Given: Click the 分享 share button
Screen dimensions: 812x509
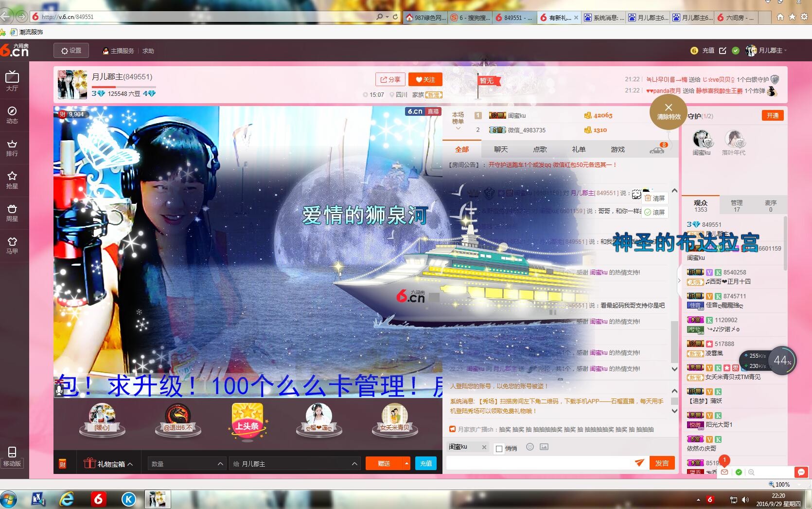Looking at the screenshot, I should (x=390, y=80).
